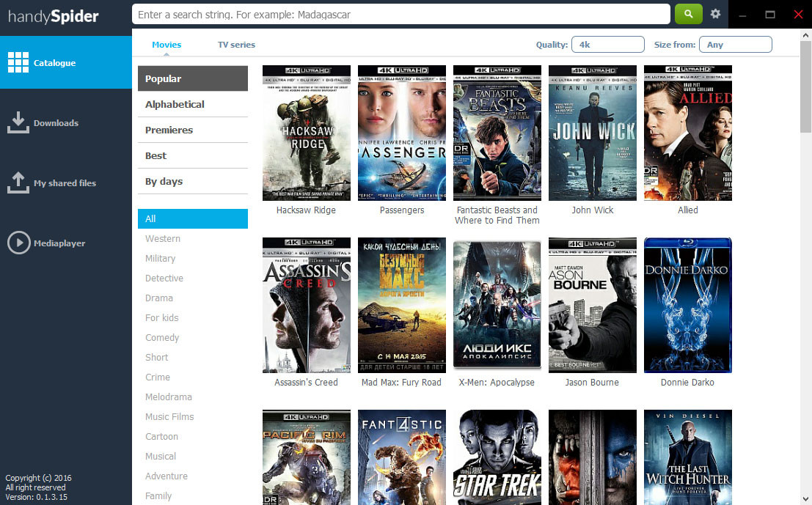Filter by Western genre
Image resolution: width=812 pixels, height=505 pixels.
163,238
